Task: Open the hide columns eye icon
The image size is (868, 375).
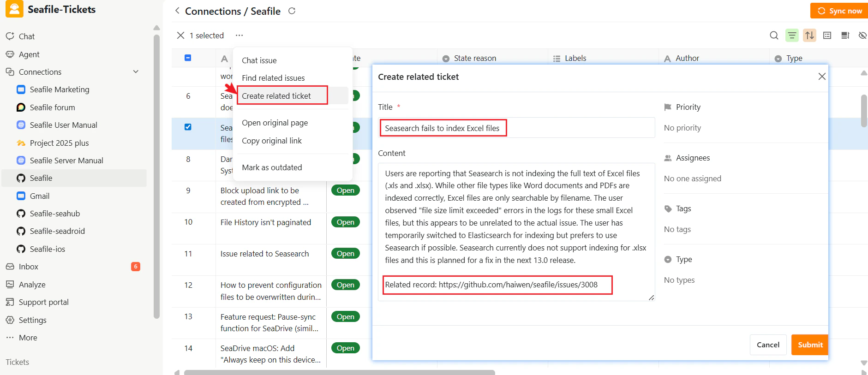Action: 862,36
